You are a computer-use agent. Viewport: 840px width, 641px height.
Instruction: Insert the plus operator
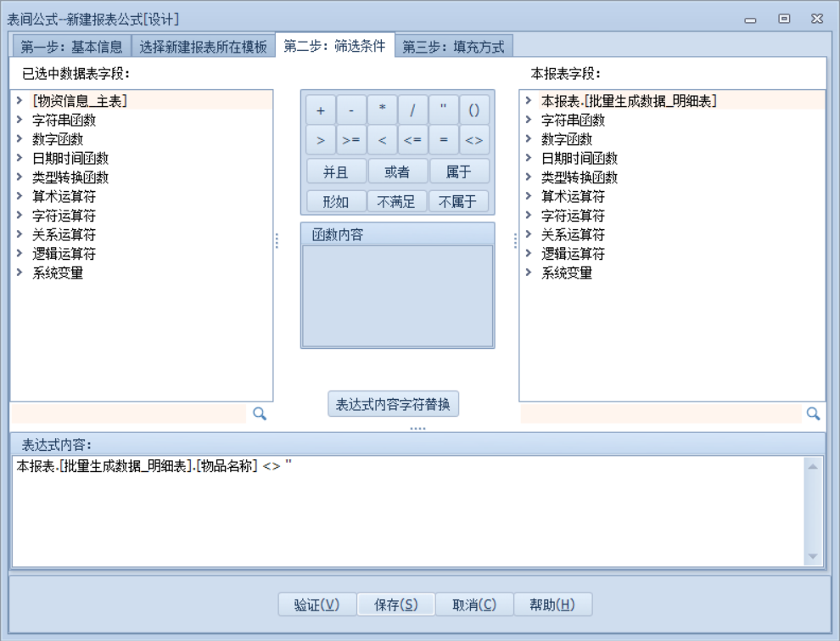click(321, 110)
